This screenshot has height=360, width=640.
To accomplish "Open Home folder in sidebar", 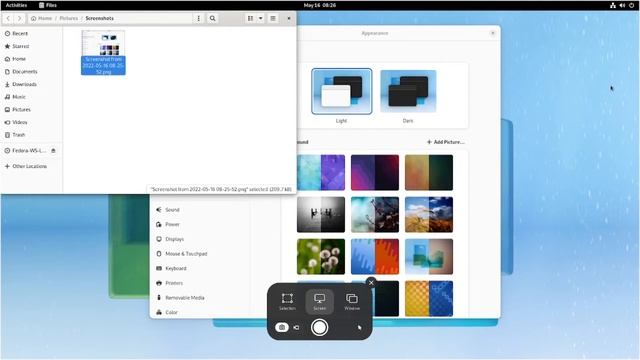I will tap(31, 59).
